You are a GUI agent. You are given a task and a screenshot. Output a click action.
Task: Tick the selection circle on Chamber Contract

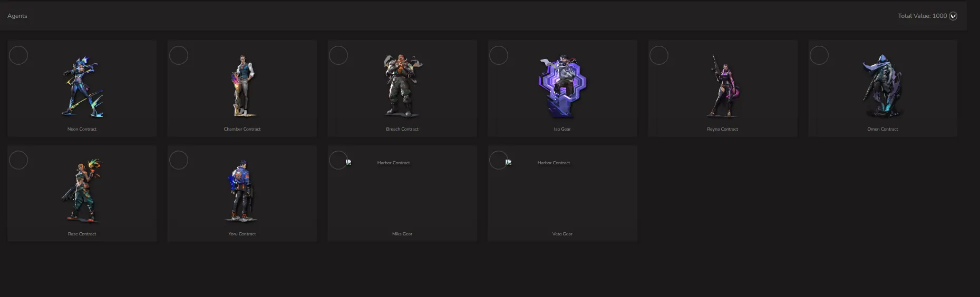(x=179, y=55)
